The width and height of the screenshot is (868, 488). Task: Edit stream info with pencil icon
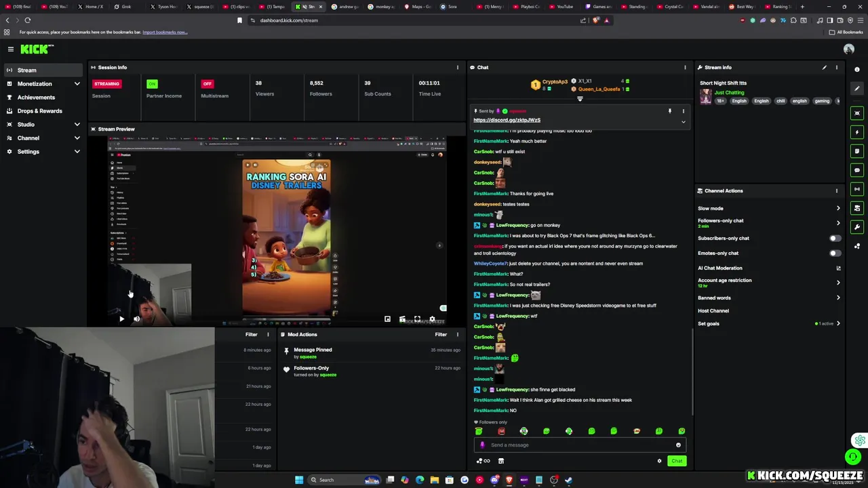825,67
